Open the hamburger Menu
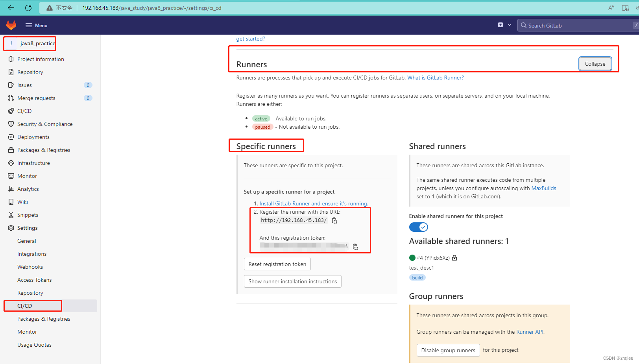Viewport: 639px width, 364px height. click(36, 25)
